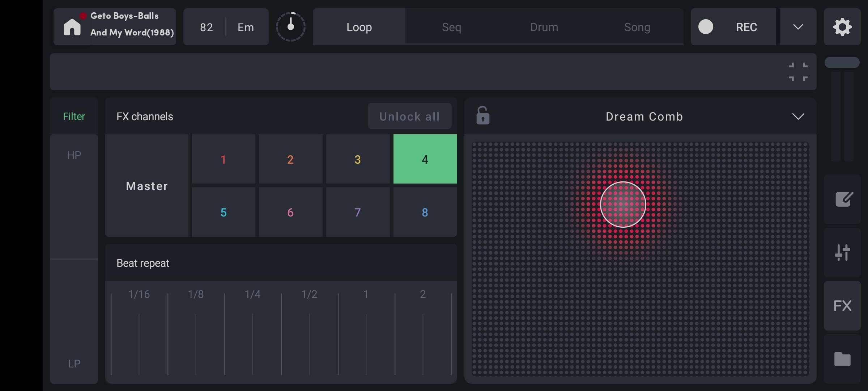Screen dimensions: 868x391
Task: Open the Geto Boys project title
Action: pyautogui.click(x=132, y=24)
